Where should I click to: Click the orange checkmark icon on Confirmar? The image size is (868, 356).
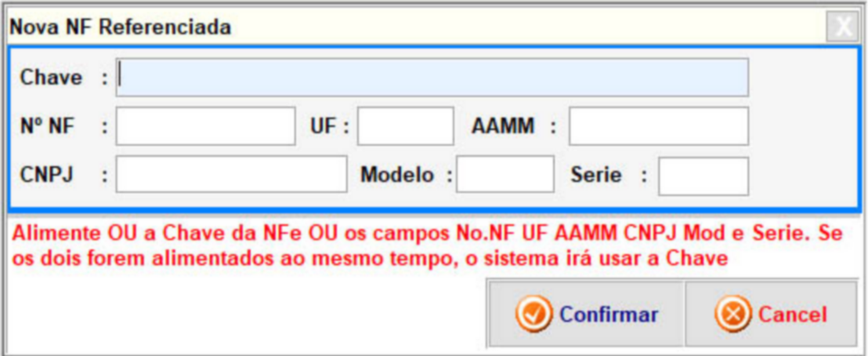533,314
